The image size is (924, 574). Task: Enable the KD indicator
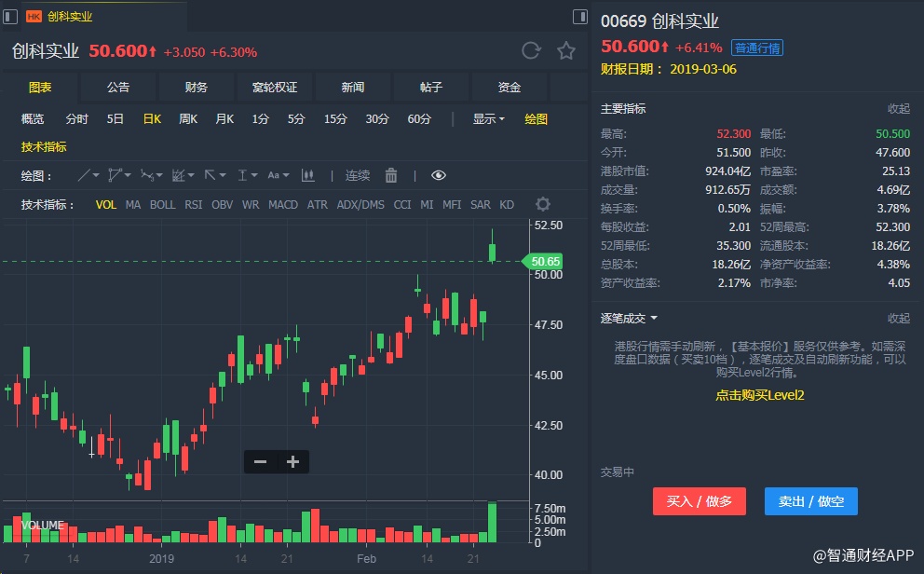[507, 204]
